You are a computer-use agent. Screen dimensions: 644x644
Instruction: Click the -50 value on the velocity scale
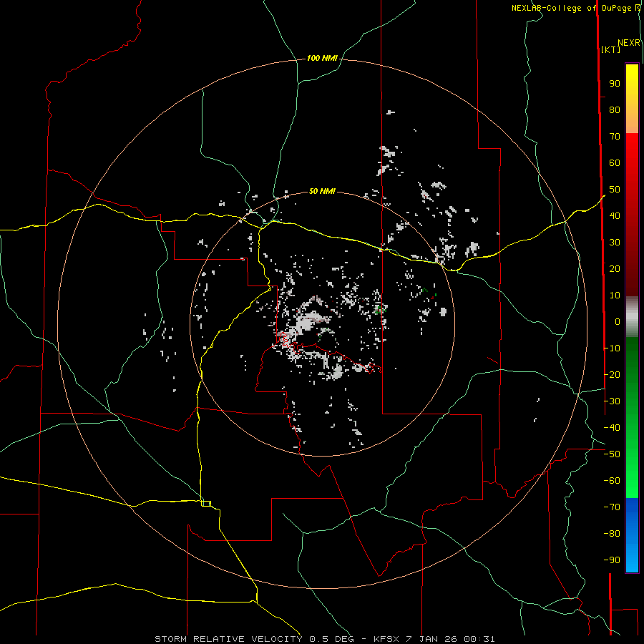pyautogui.click(x=612, y=454)
